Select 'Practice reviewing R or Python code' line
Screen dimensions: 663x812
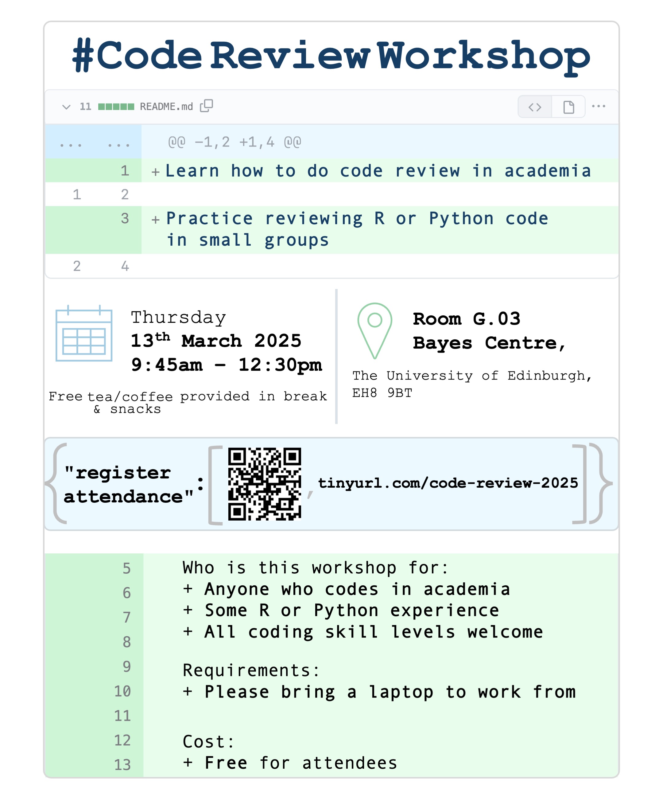click(x=357, y=219)
